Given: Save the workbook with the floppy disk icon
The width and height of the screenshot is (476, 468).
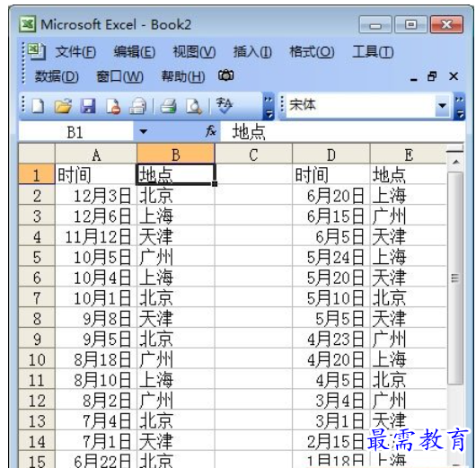Looking at the screenshot, I should (x=88, y=106).
